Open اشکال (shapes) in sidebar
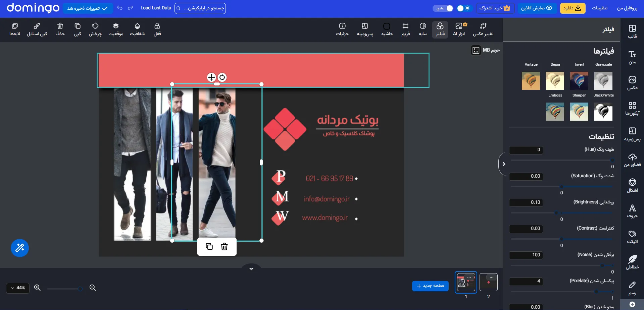Viewport: 644px width, 310px height. 632,185
